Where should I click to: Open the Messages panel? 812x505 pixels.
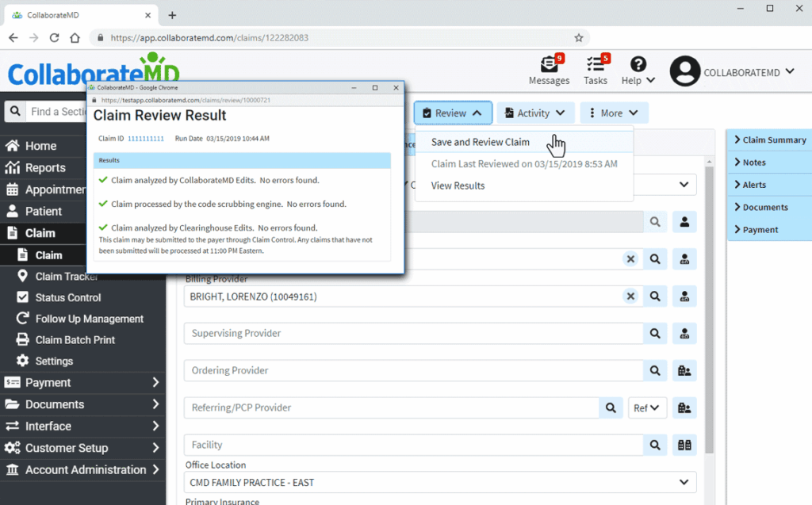tap(550, 71)
